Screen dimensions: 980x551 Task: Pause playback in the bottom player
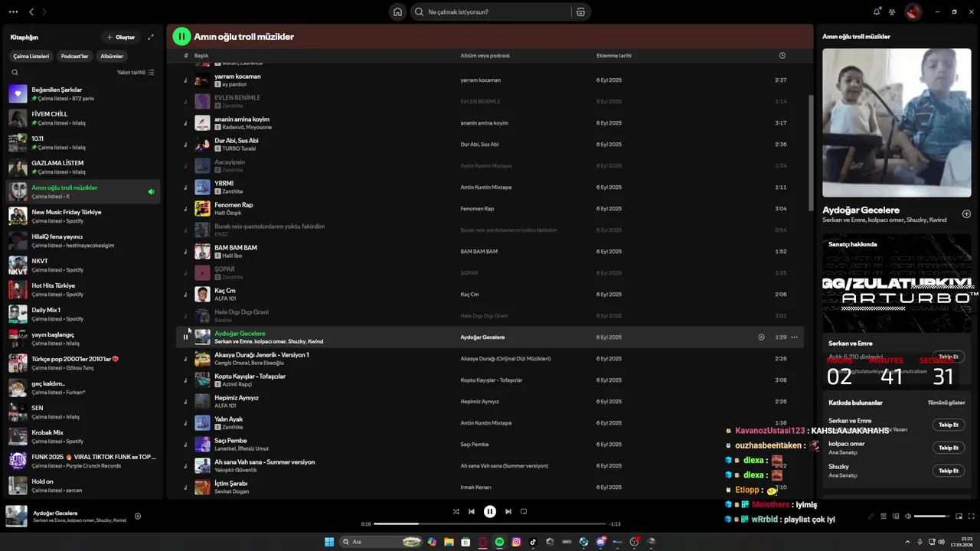[x=490, y=511]
